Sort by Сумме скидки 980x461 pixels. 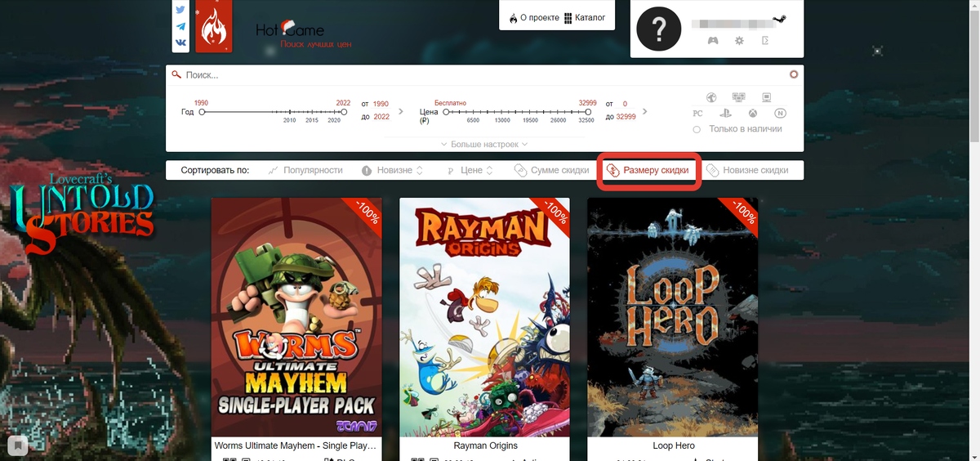(x=551, y=170)
